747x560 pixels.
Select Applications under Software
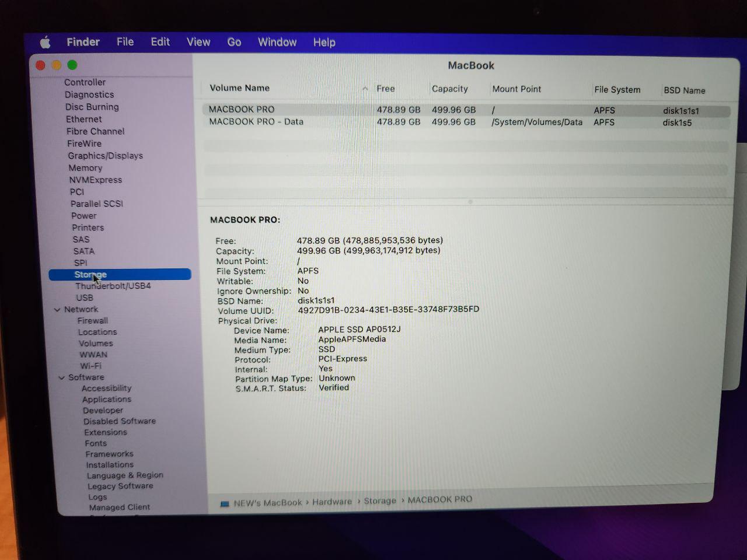(107, 400)
